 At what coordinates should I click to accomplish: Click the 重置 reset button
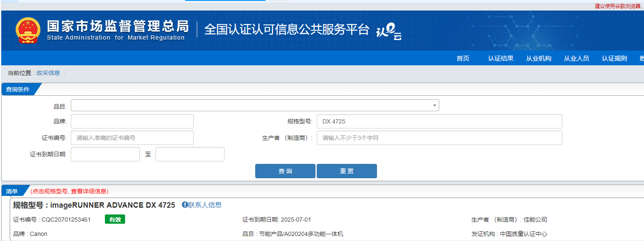point(347,171)
